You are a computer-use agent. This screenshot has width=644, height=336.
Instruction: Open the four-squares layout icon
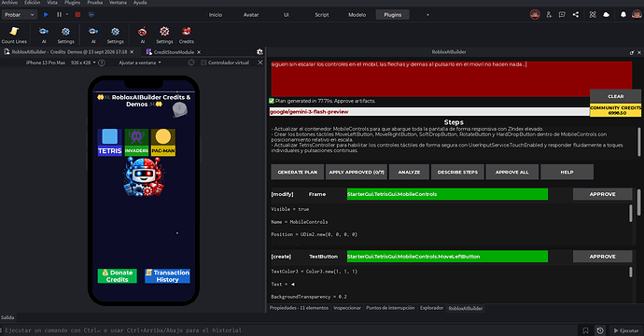pos(593,14)
